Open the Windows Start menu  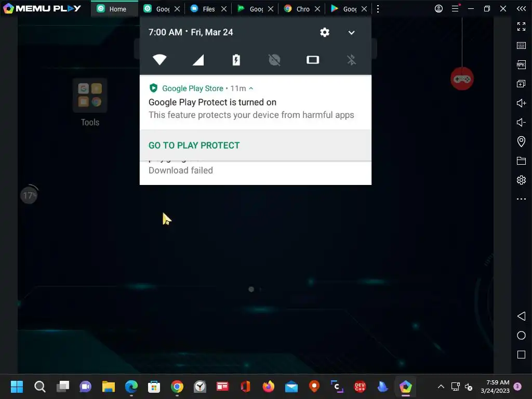pos(17,387)
